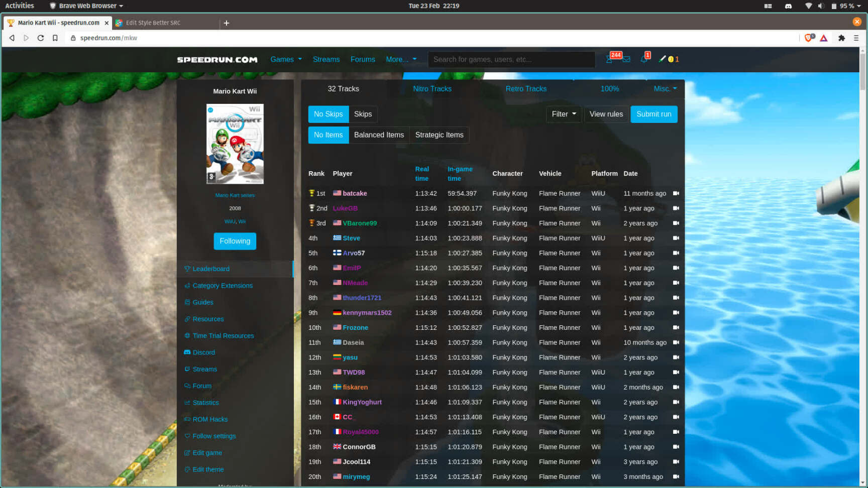Click Brave Shields icon in address bar
The image size is (868, 488).
click(809, 38)
